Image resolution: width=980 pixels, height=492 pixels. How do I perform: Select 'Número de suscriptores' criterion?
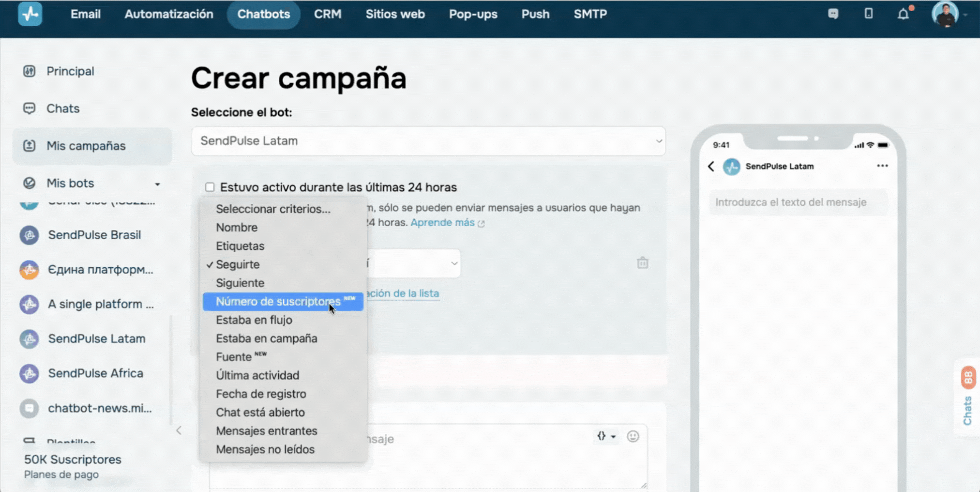278,302
